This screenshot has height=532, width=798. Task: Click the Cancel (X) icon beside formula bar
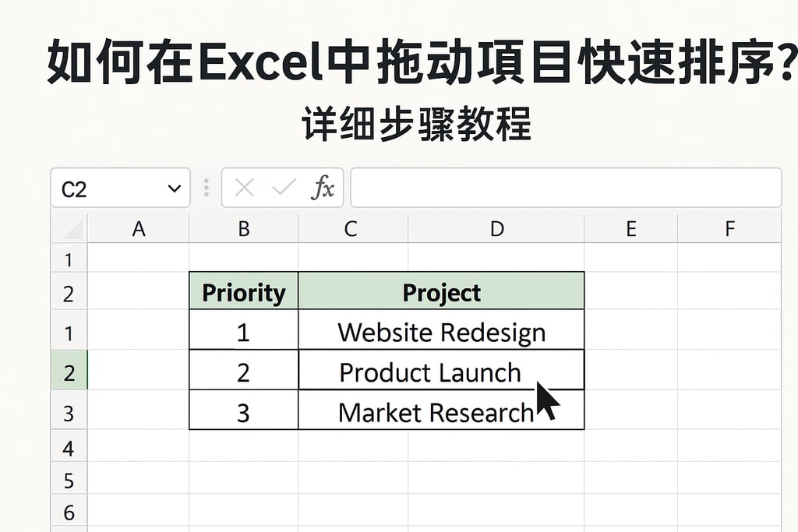tap(244, 188)
